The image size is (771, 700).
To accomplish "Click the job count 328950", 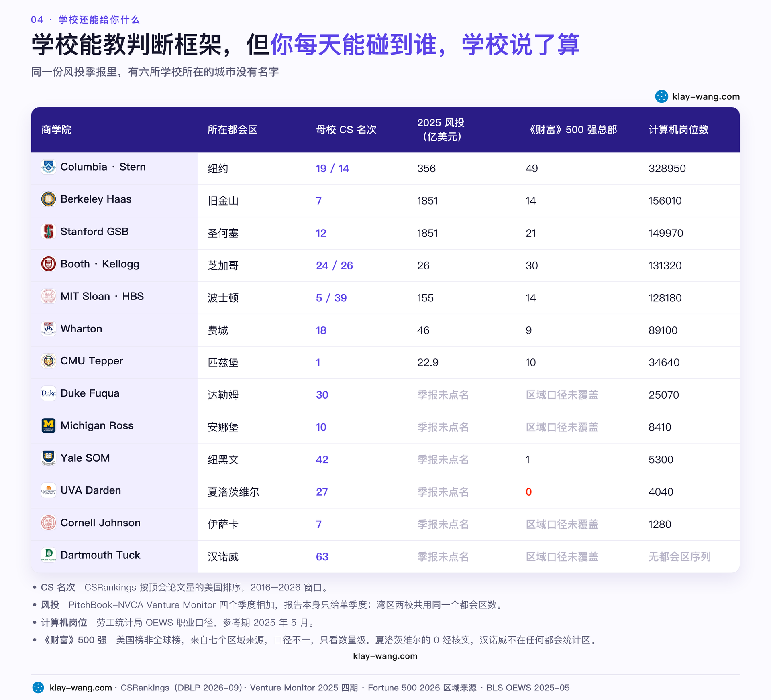I will coord(667,169).
